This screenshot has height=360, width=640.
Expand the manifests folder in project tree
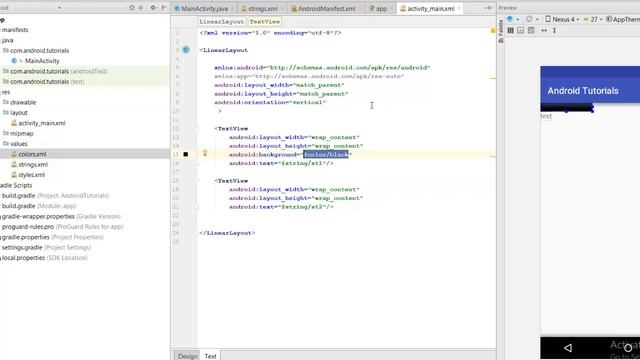point(15,30)
